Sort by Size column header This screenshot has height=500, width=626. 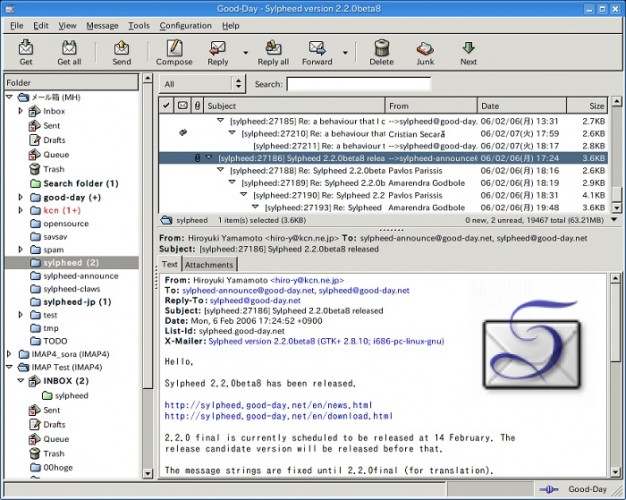point(587,105)
